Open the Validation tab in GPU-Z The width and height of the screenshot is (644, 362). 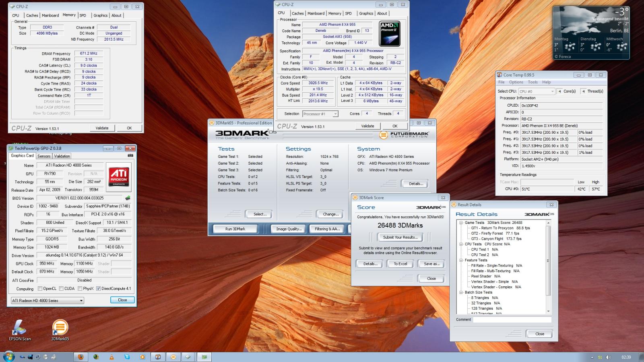(62, 156)
